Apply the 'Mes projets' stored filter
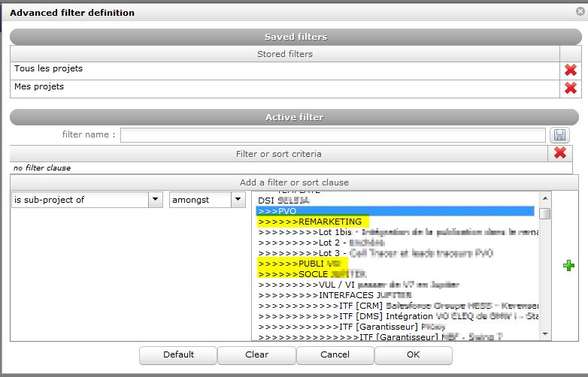This screenshot has width=588, height=377. click(x=39, y=87)
